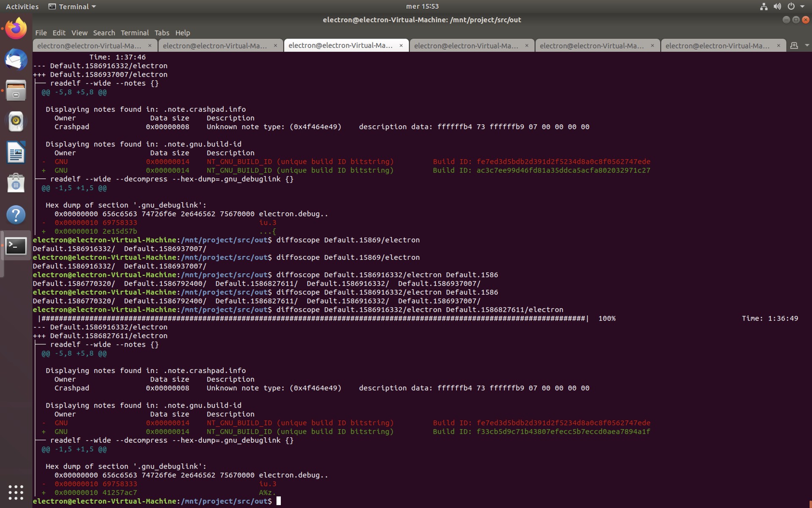Viewport: 812px width, 508px height.
Task: Click the network status icon in top bar
Action: click(764, 6)
